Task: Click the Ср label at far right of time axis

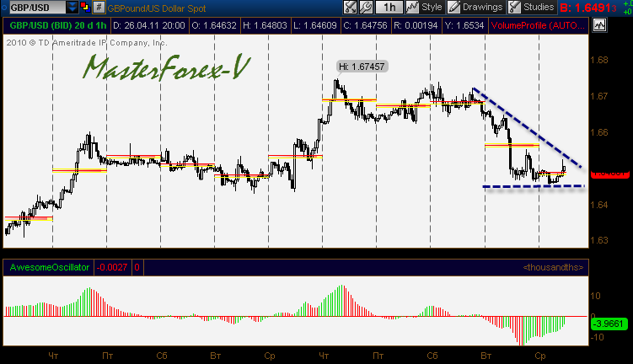Action: [540, 356]
